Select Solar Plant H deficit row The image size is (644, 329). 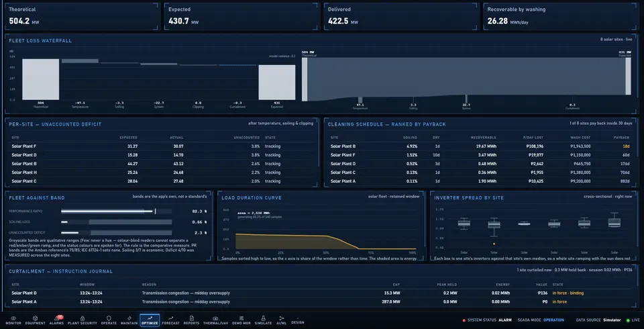pyautogui.click(x=162, y=173)
